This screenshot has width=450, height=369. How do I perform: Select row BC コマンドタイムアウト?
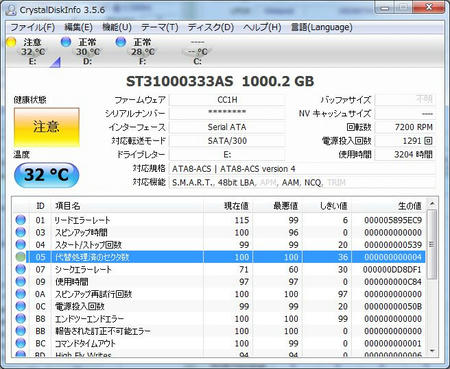(x=219, y=344)
